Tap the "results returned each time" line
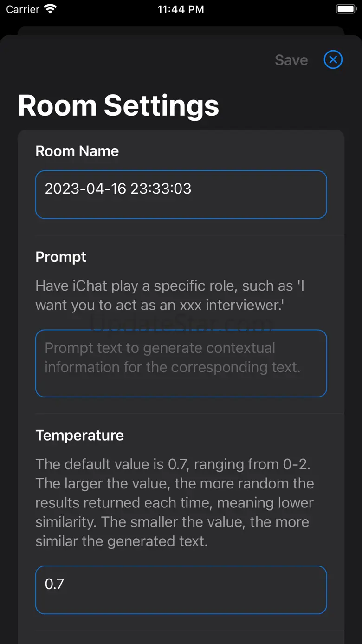The height and width of the screenshot is (644, 362). (x=175, y=503)
